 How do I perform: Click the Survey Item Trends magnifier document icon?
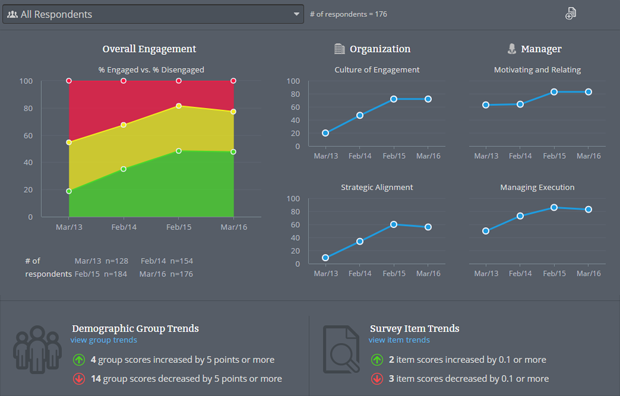(341, 349)
